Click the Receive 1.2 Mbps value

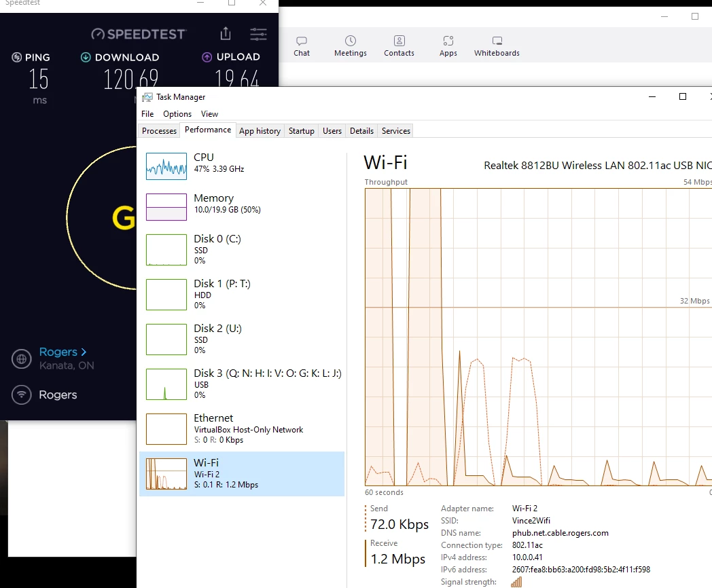pyautogui.click(x=397, y=559)
